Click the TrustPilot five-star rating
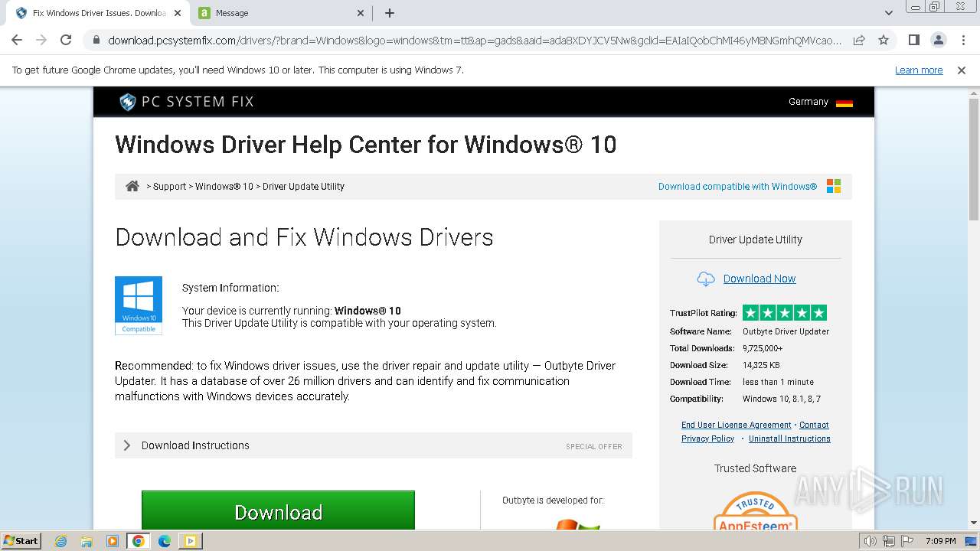Screen dimensions: 980x551 pos(785,312)
